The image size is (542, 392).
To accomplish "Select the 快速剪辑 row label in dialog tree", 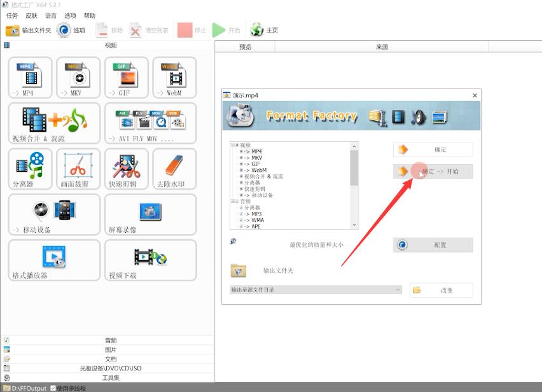I will click(x=254, y=189).
